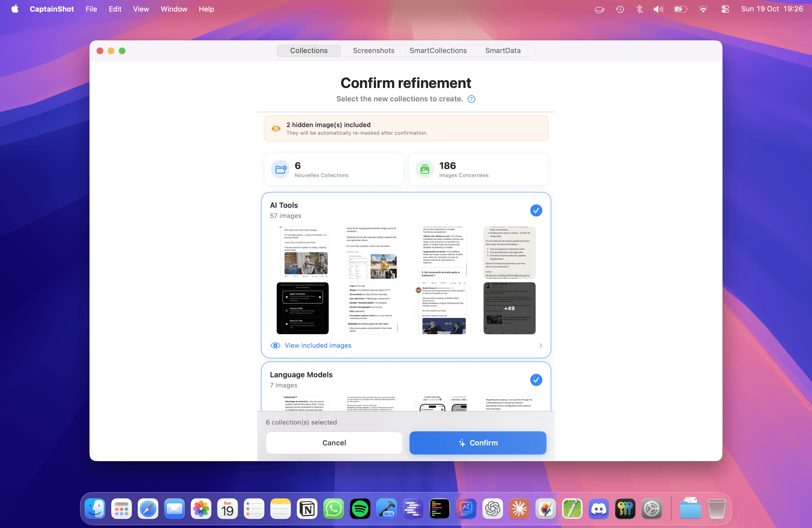Click the hidden images eye-slash icon
Viewport: 812px width, 528px height.
pos(276,129)
